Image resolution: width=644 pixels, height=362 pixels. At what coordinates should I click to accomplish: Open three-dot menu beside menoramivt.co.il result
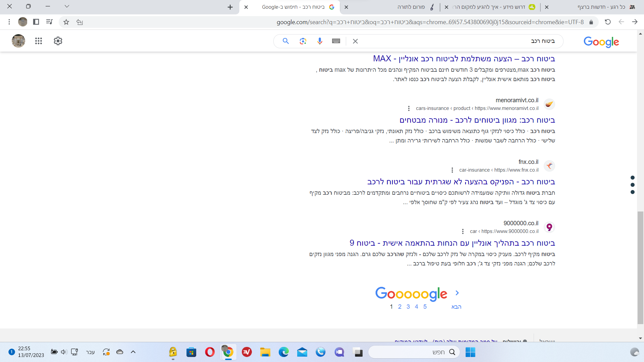(x=409, y=108)
